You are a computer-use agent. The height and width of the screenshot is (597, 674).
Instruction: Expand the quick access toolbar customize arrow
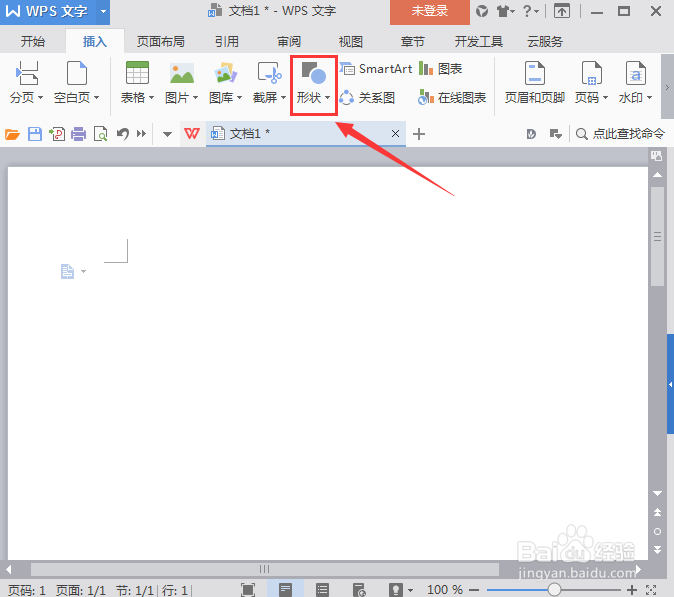coord(168,135)
